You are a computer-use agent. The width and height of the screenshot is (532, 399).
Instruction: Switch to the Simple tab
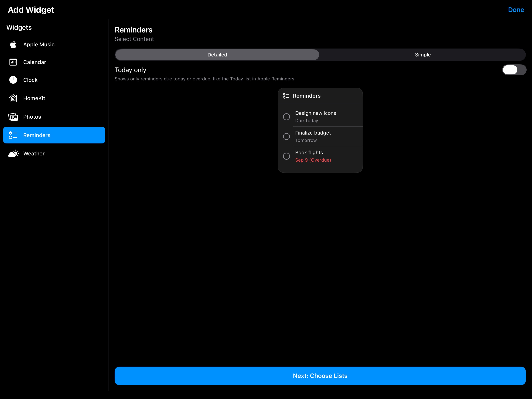click(x=423, y=55)
